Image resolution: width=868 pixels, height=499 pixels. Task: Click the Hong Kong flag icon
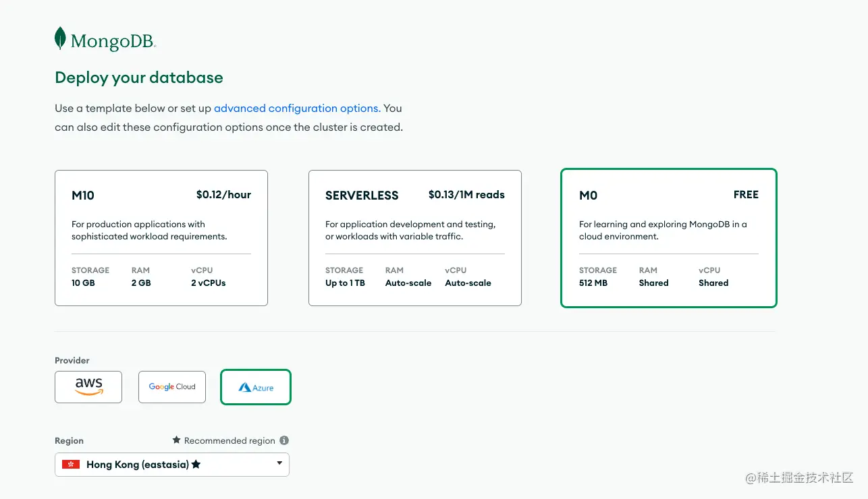coord(71,465)
